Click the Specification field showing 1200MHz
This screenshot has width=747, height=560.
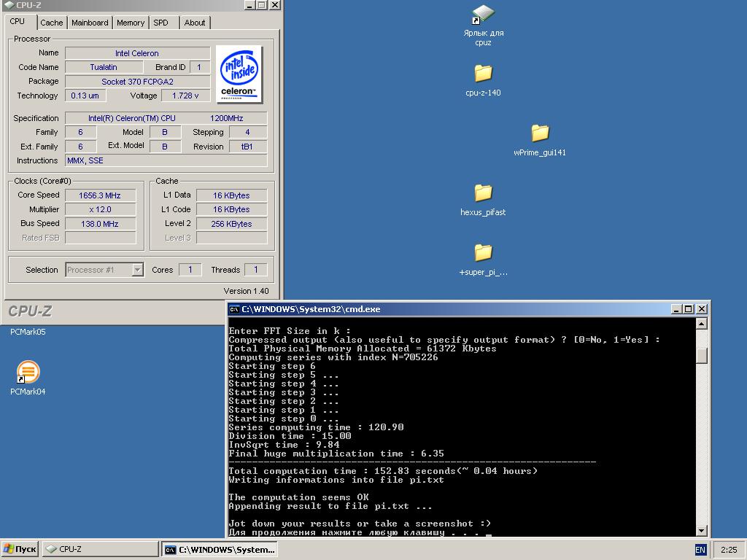coord(166,118)
